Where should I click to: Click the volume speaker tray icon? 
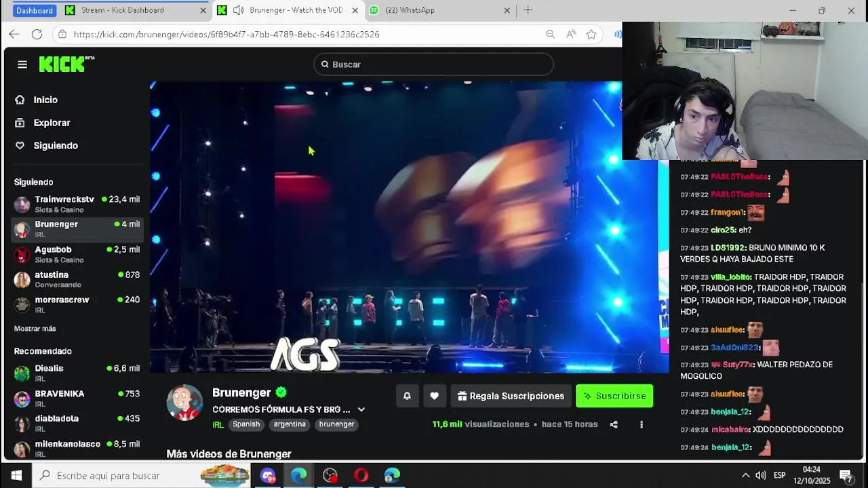point(761,475)
